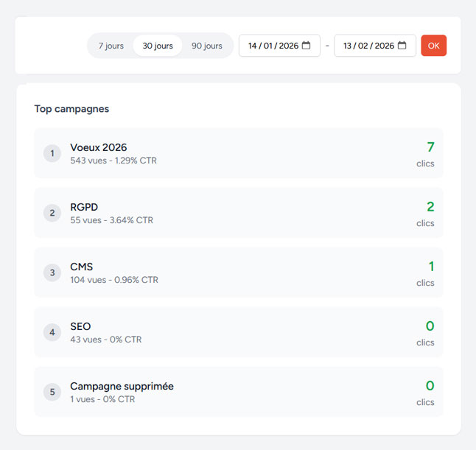The width and height of the screenshot is (476, 450).
Task: Click the Top campagnes heading
Action: 71,108
